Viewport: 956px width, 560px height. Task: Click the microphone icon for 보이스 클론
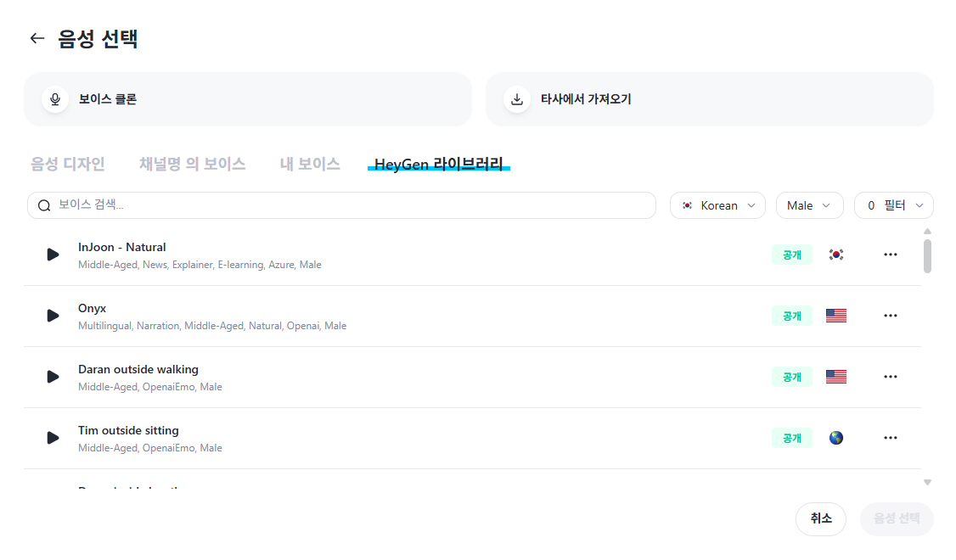coord(55,99)
